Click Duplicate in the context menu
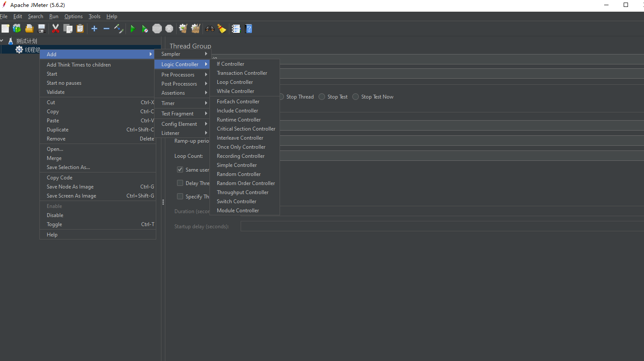644x361 pixels. (x=98, y=130)
